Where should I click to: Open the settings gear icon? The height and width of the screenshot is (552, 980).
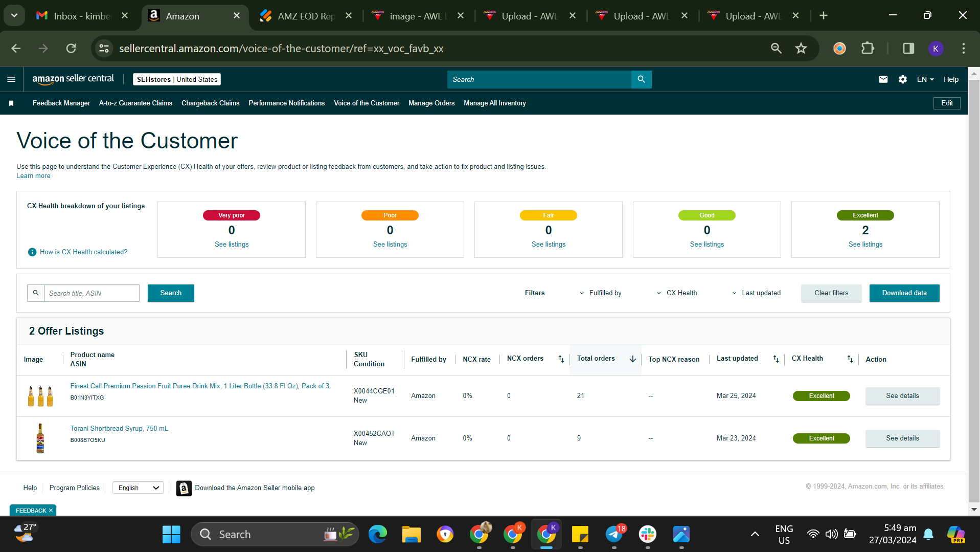(903, 79)
